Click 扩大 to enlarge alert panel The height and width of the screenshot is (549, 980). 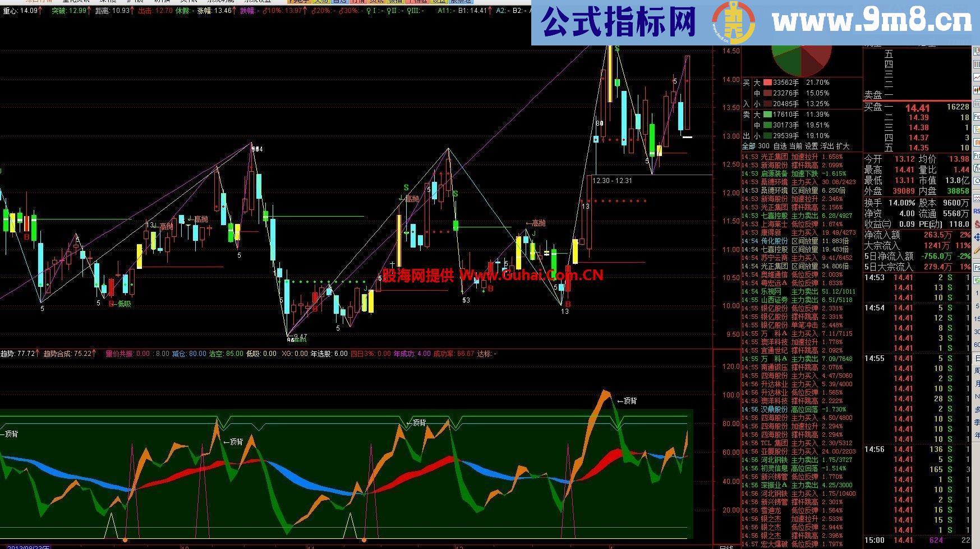pyautogui.click(x=843, y=146)
